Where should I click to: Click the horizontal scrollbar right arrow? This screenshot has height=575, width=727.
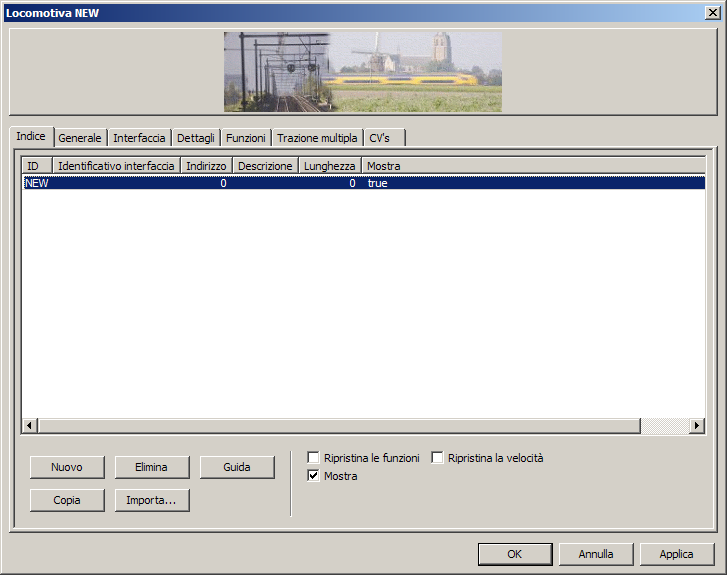[697, 426]
